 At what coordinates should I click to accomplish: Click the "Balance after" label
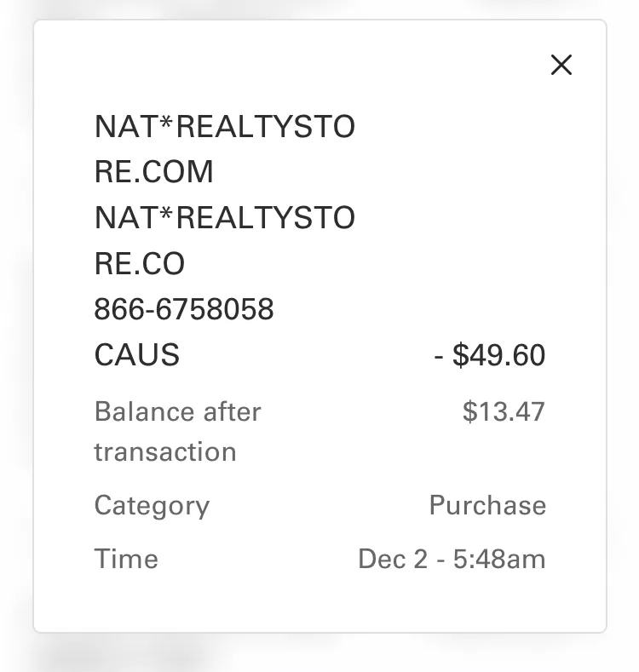click(177, 411)
